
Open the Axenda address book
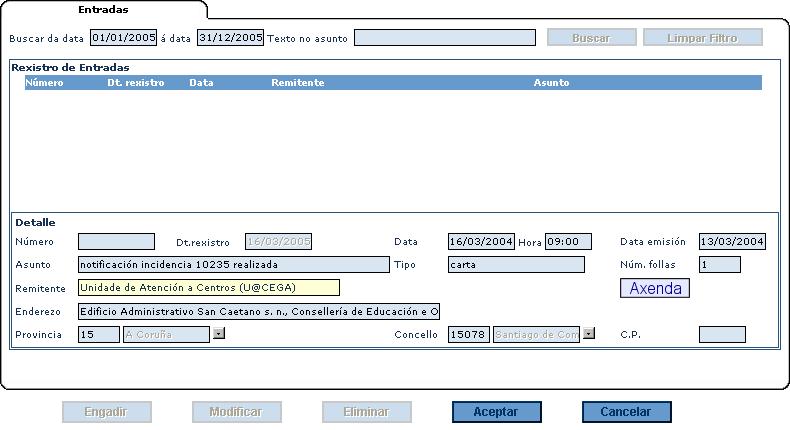click(x=655, y=288)
